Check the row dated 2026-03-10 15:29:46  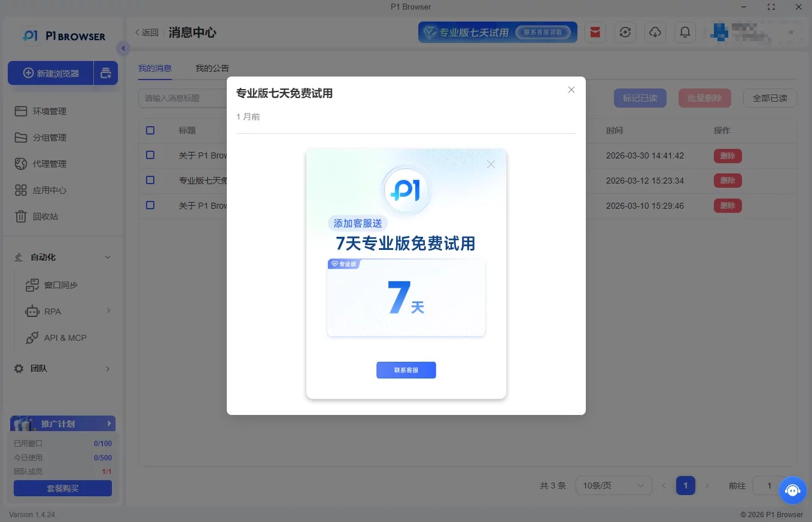coord(150,206)
